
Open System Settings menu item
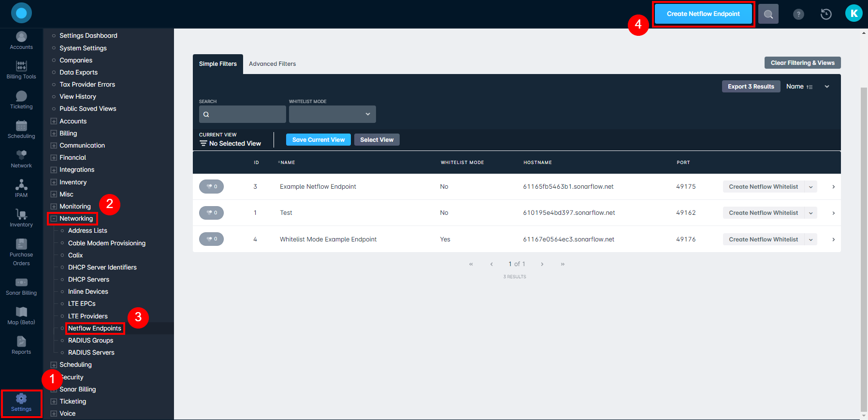83,48
